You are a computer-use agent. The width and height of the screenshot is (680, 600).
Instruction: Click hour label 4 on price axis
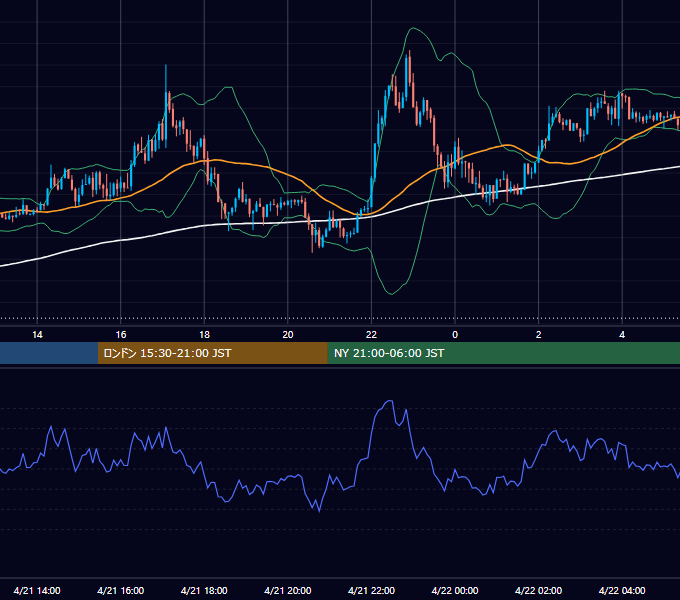point(622,335)
